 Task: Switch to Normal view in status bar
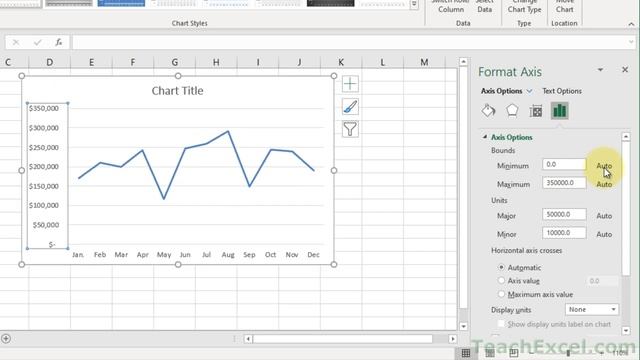tap(466, 353)
